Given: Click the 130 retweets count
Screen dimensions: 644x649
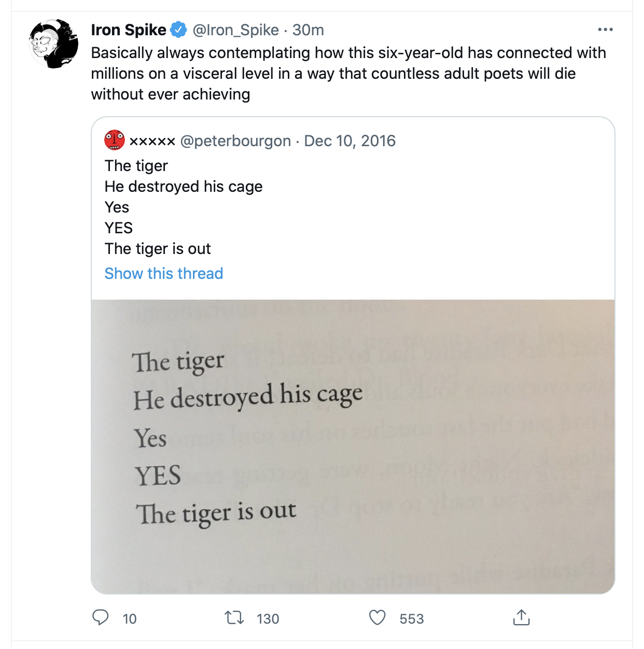Looking at the screenshot, I should [268, 618].
